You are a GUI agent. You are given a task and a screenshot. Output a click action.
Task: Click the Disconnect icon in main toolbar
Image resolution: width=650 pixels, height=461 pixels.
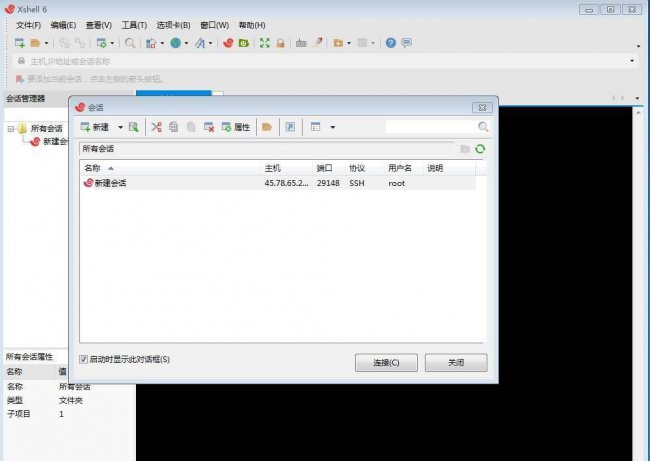pos(80,43)
